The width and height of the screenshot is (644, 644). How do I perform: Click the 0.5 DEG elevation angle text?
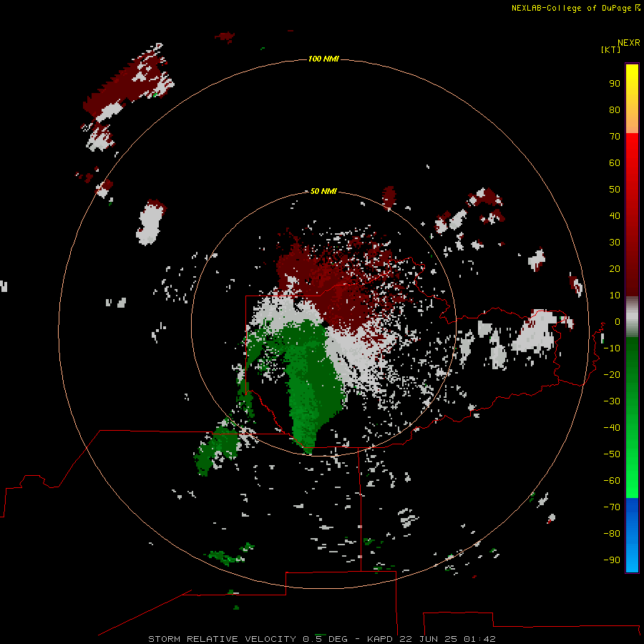point(326,639)
